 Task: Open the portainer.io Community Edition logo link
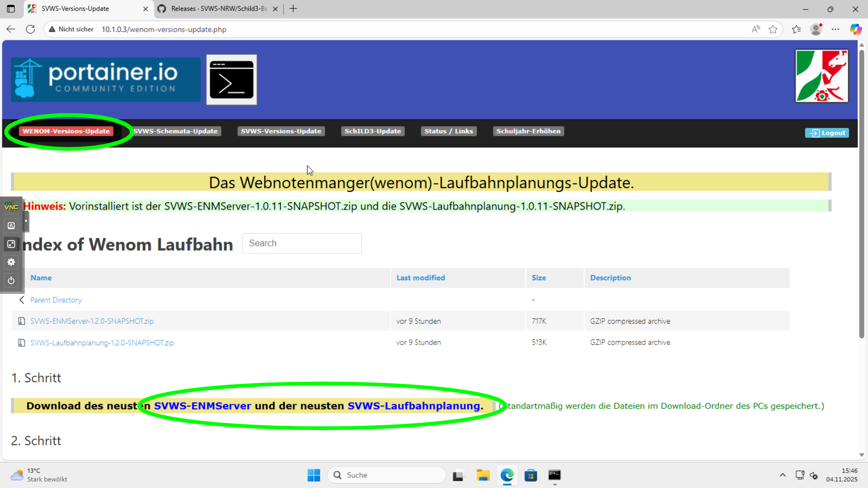[x=105, y=80]
